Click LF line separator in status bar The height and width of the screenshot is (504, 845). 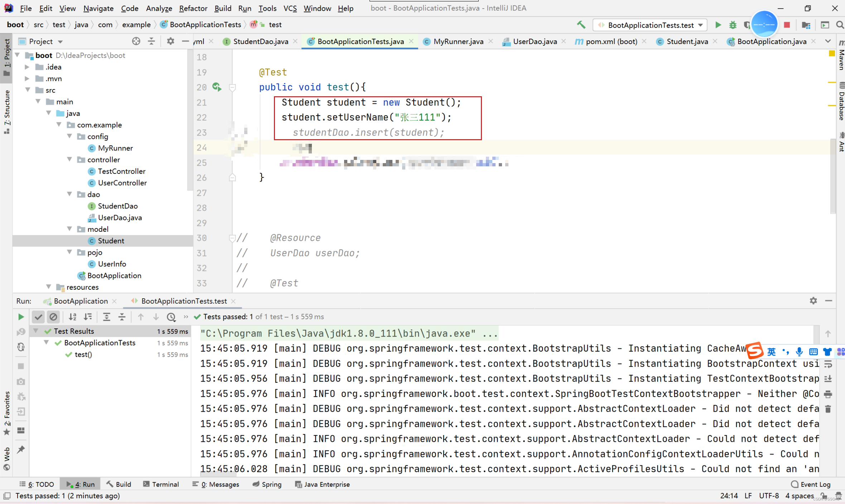[748, 496]
